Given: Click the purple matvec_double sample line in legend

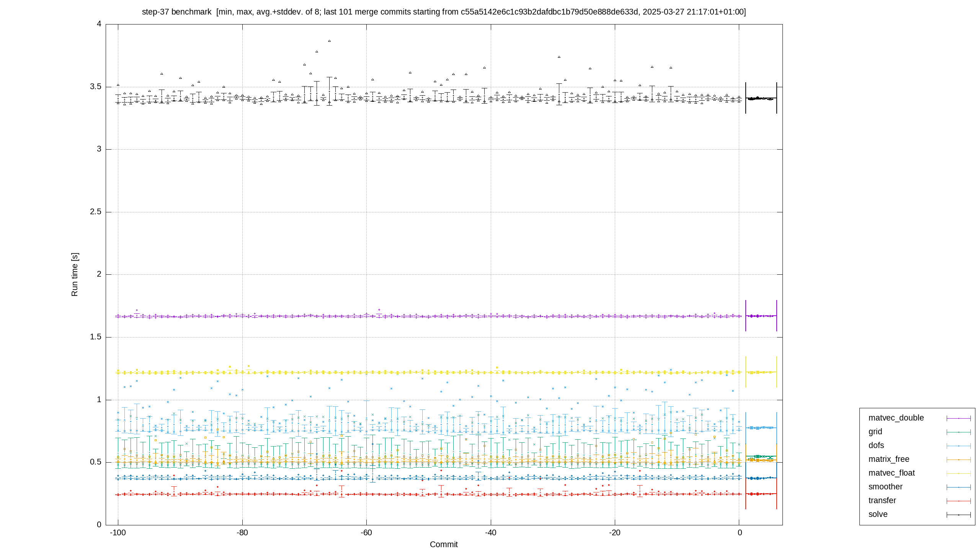Looking at the screenshot, I should coord(959,418).
